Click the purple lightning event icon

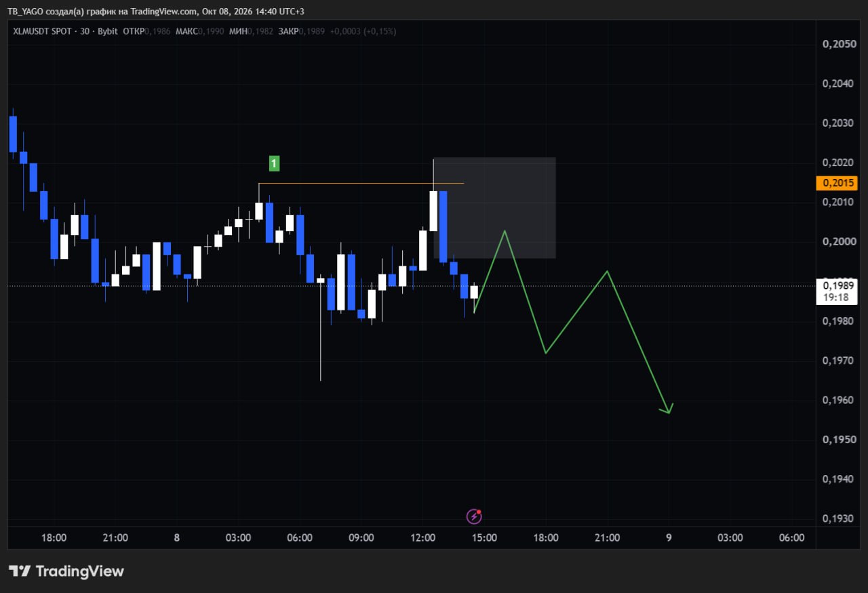474,516
